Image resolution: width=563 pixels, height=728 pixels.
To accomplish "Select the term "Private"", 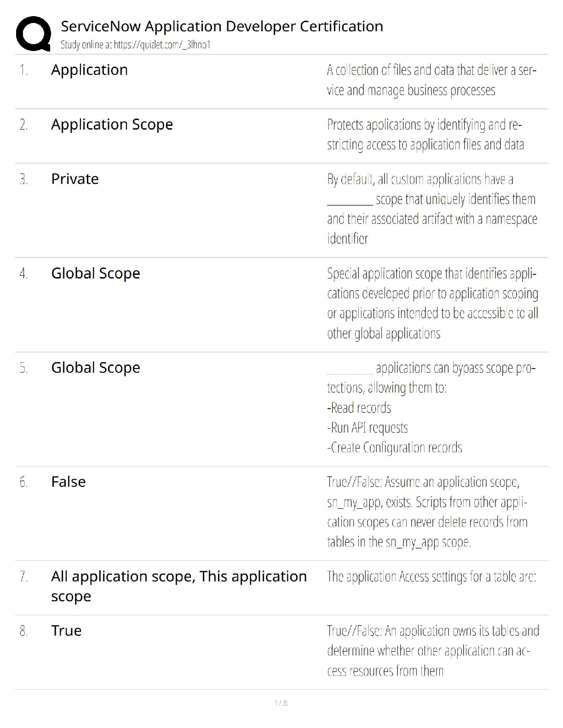I will [75, 179].
